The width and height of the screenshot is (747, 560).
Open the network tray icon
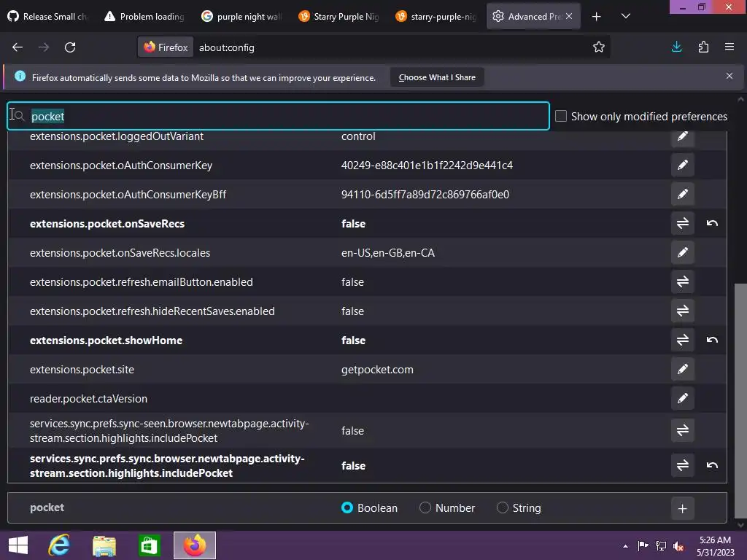661,546
